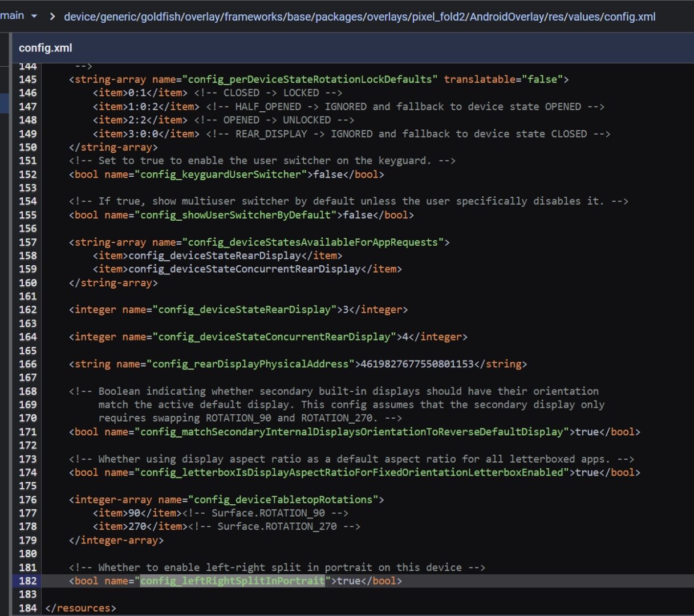Click line number 162
694x616 pixels.
click(27, 310)
